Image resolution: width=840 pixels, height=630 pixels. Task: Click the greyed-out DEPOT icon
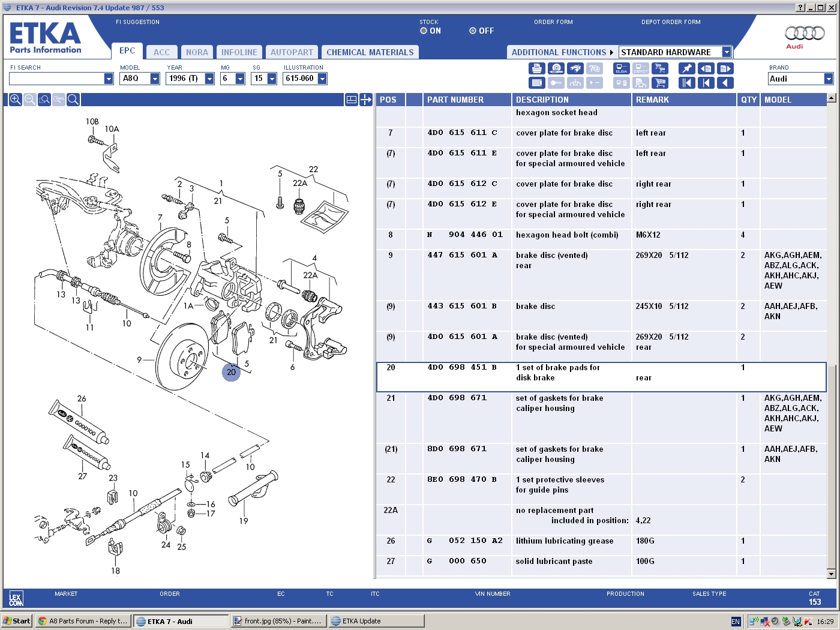point(641,68)
